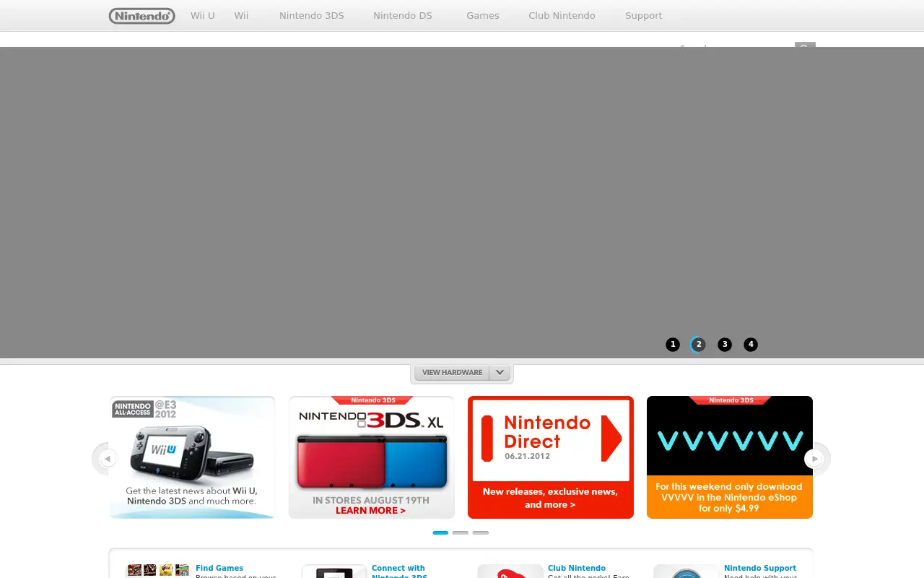This screenshot has height=578, width=924.
Task: Open the Nintendo DS menu
Action: pyautogui.click(x=403, y=16)
